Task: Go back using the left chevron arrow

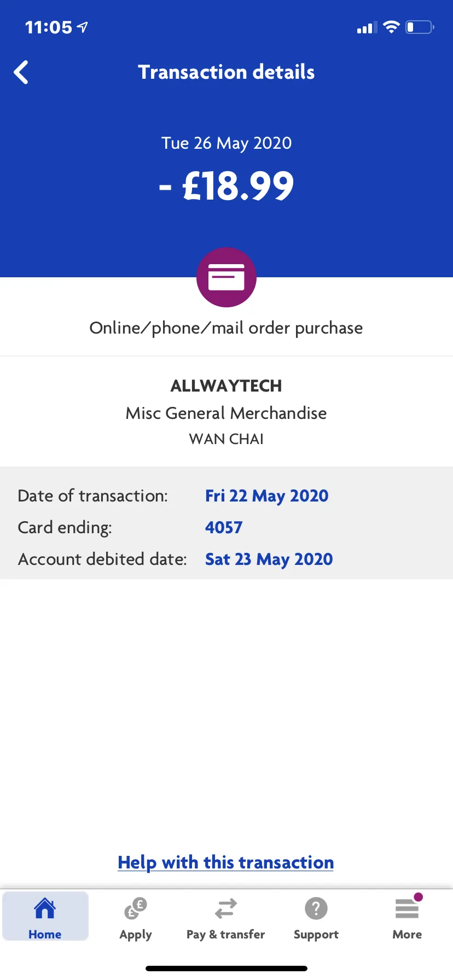Action: 21,72
